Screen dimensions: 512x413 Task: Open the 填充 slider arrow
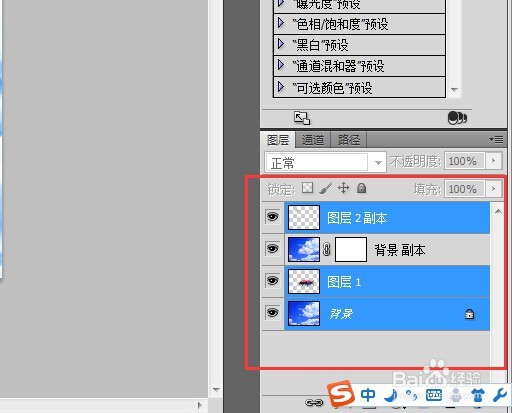[x=494, y=189]
